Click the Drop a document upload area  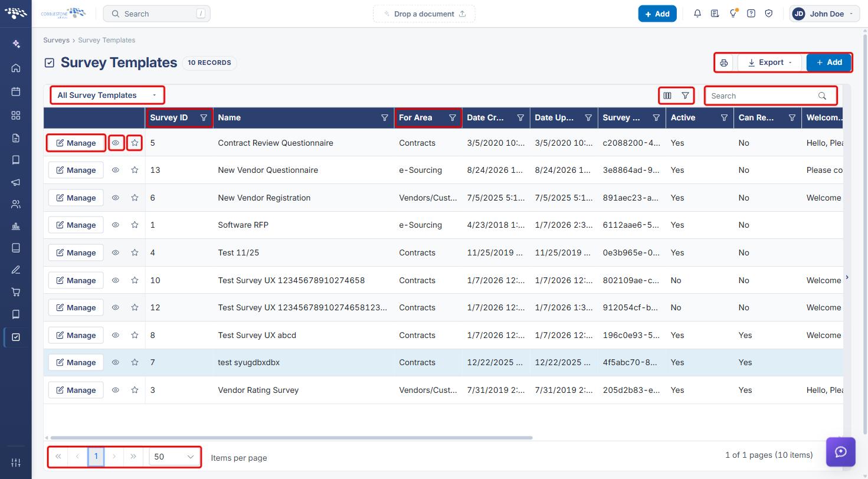tap(424, 14)
